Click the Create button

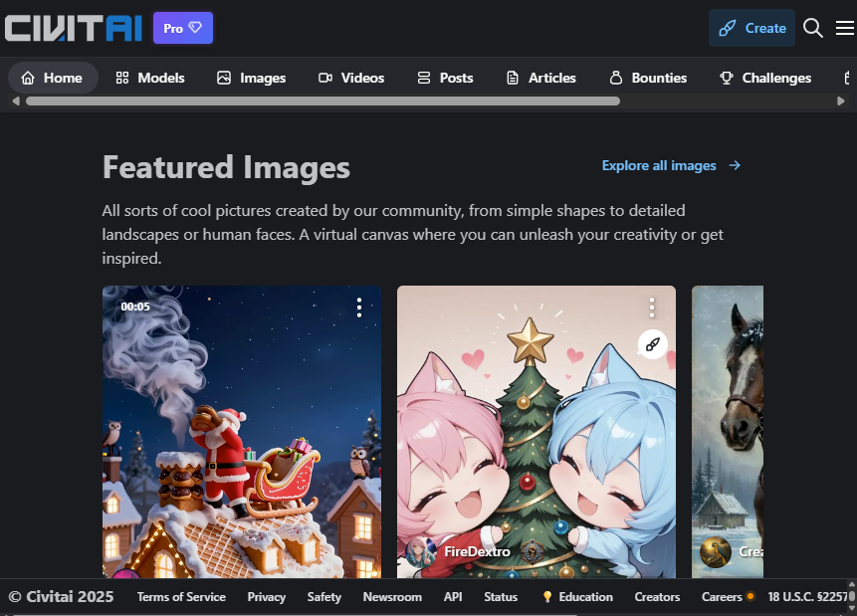tap(751, 28)
